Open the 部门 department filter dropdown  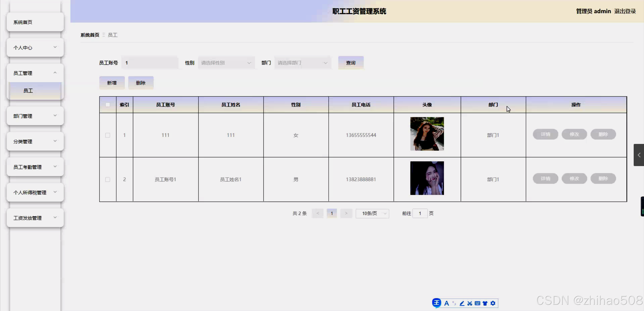pos(302,63)
